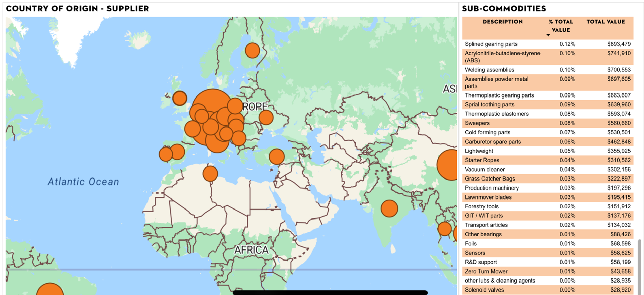Select the orange bubble over India
Image resolution: width=644 pixels, height=295 pixels.
[x=389, y=209]
